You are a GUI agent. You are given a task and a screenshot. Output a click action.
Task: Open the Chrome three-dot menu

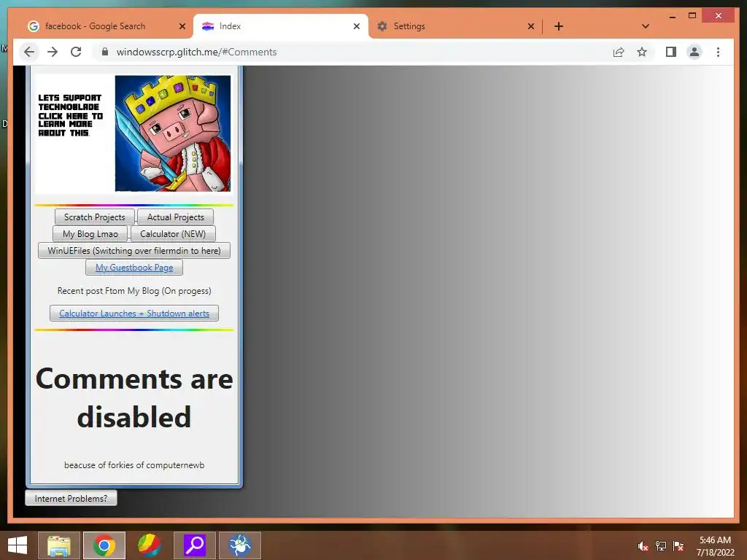coord(718,52)
